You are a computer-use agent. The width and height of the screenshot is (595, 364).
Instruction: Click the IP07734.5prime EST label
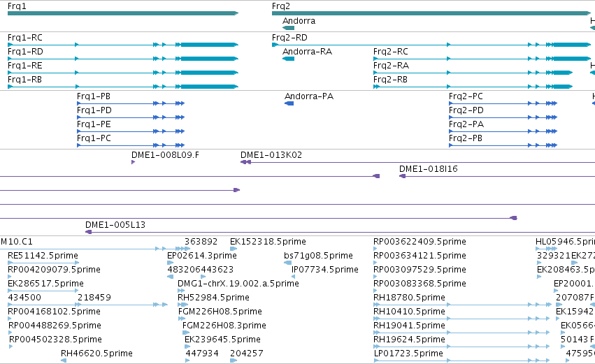[x=325, y=270]
